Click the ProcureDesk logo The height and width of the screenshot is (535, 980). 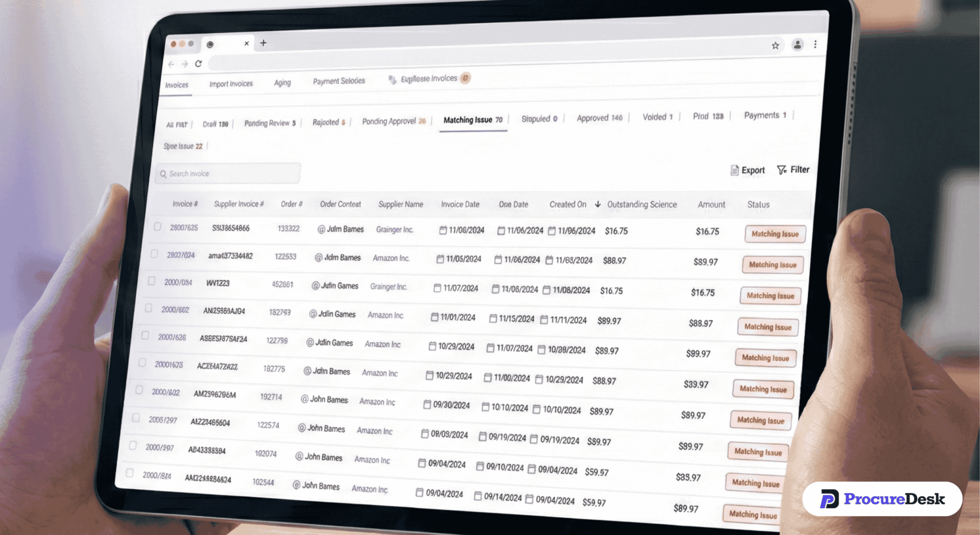[x=882, y=499]
